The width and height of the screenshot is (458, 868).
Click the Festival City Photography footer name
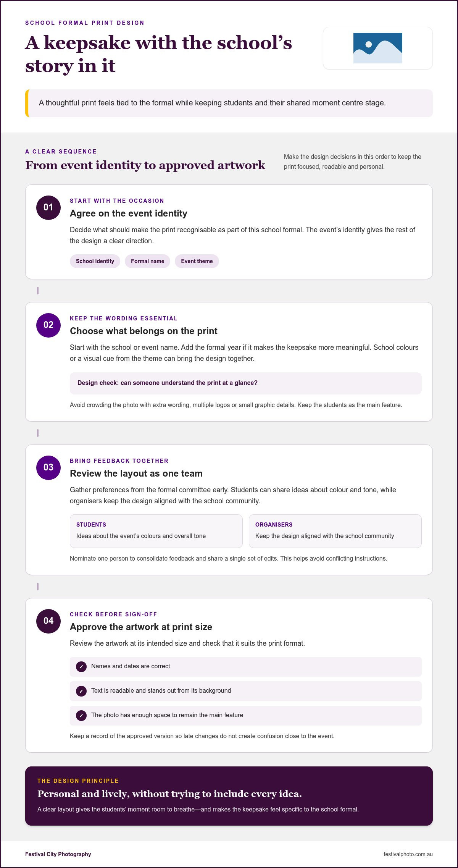click(58, 854)
